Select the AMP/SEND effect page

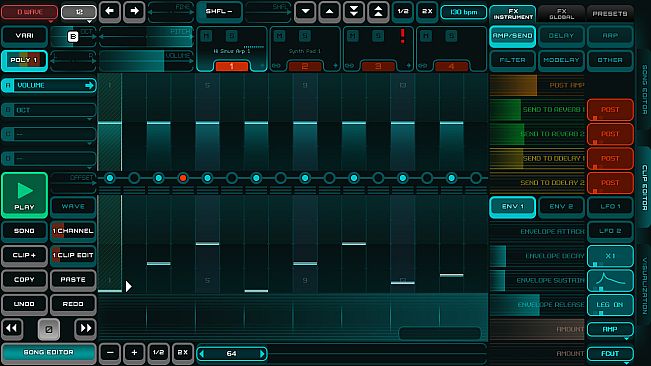[513, 36]
